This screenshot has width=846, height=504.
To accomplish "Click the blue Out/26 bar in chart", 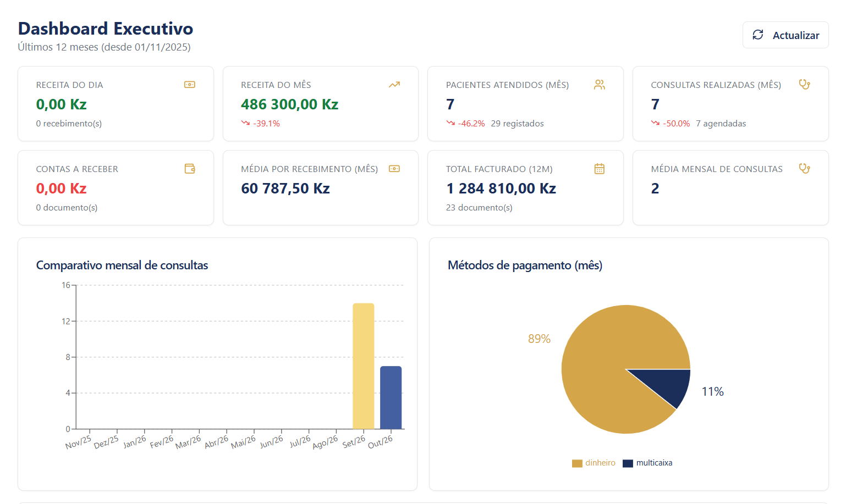I will tap(391, 397).
